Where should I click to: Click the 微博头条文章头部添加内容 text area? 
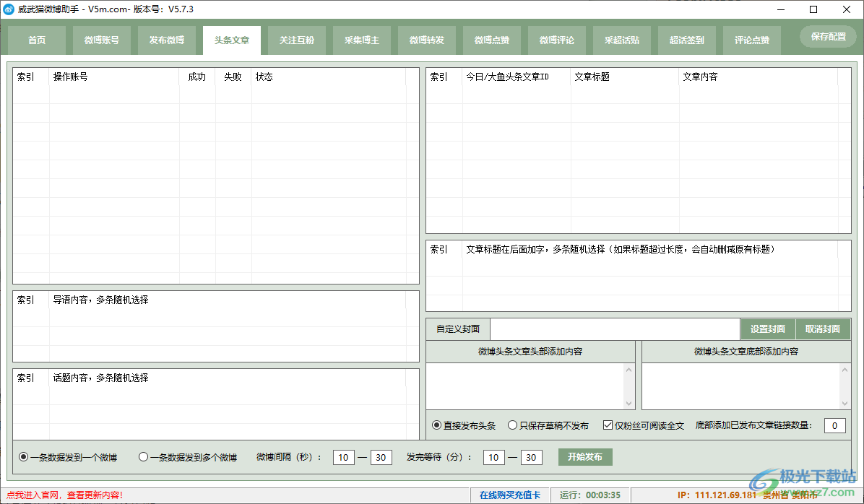[525, 386]
